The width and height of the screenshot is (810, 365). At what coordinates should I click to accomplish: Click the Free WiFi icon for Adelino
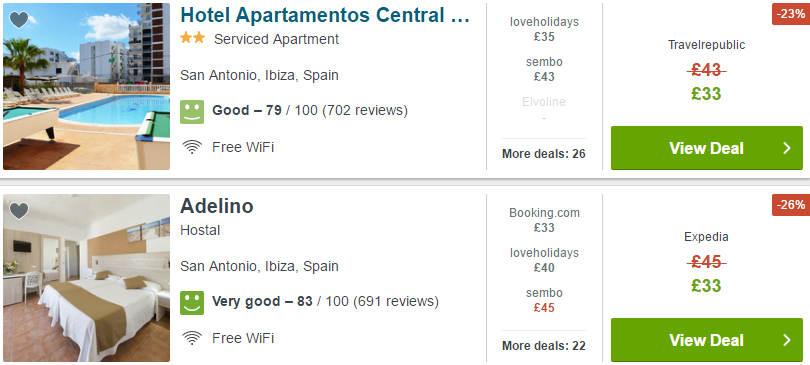tap(192, 339)
